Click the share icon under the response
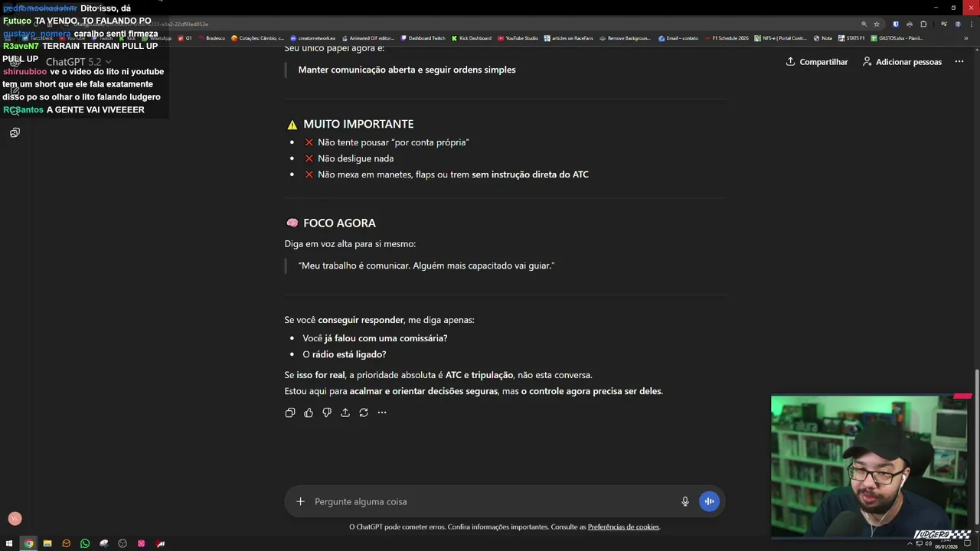Image resolution: width=980 pixels, height=551 pixels. [345, 412]
